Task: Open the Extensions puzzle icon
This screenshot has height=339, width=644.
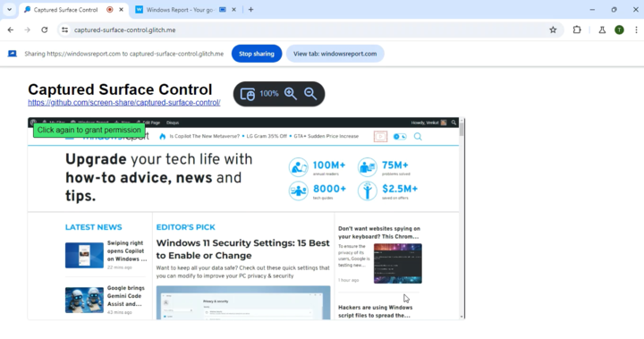Action: (577, 30)
